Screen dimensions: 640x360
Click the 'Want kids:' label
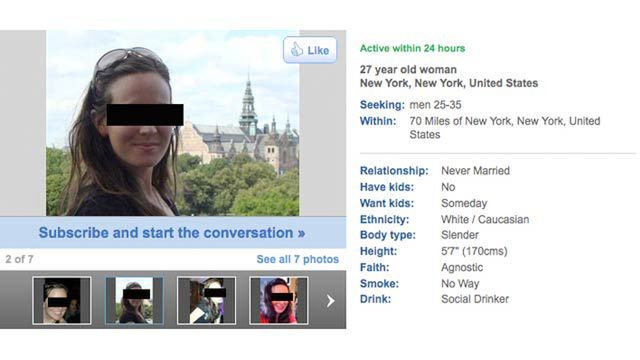(387, 203)
